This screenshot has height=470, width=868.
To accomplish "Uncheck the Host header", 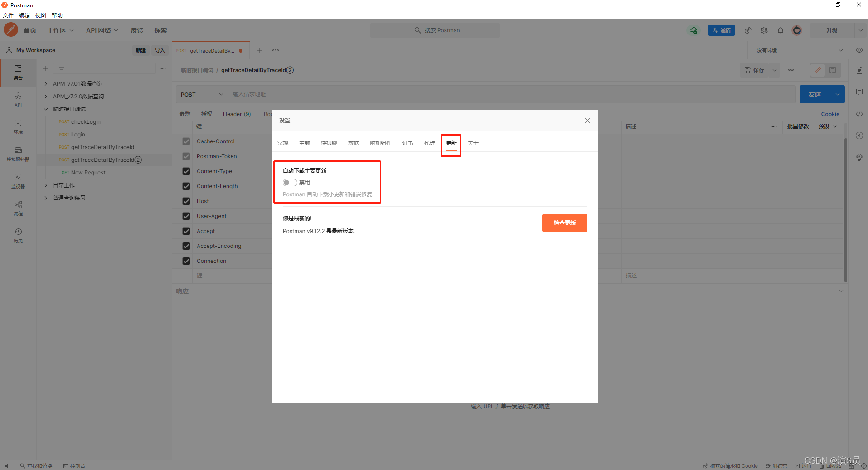I will (x=186, y=201).
